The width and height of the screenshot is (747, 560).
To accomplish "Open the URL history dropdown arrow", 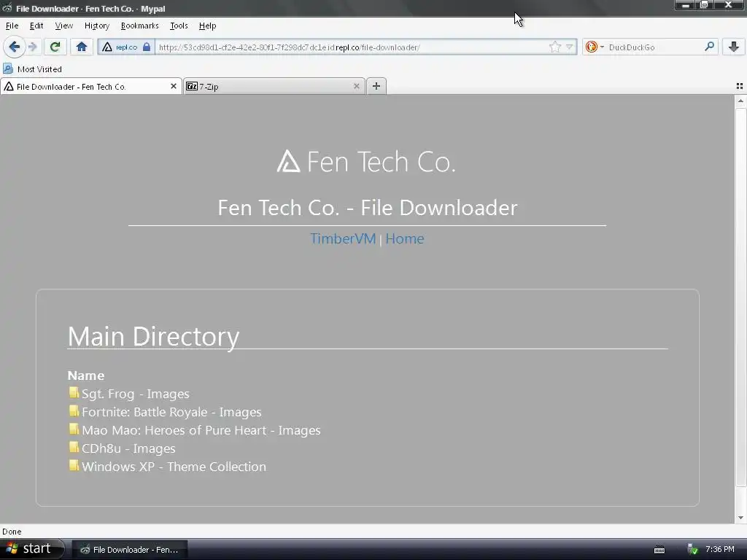I will (569, 47).
